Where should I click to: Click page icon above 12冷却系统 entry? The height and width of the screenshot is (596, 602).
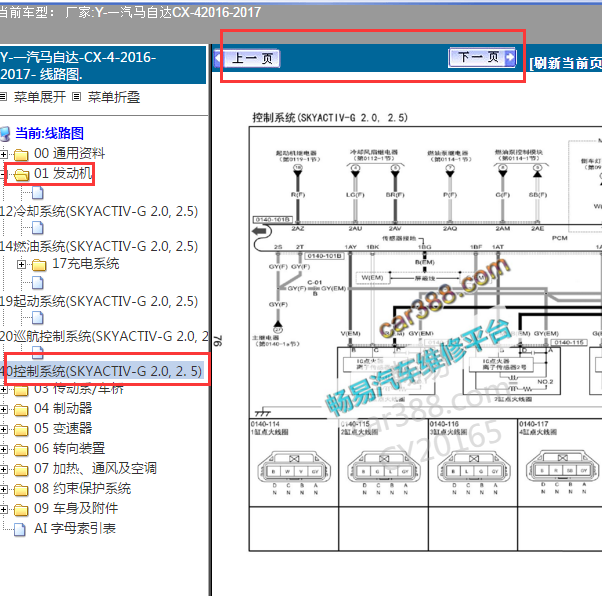(x=38, y=192)
